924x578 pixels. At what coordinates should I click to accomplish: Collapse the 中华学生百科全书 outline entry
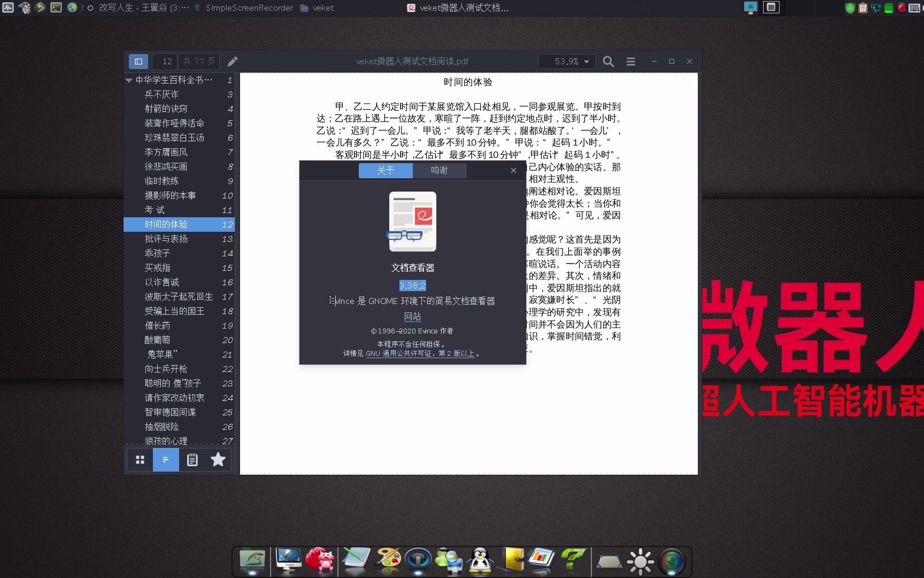click(128, 80)
